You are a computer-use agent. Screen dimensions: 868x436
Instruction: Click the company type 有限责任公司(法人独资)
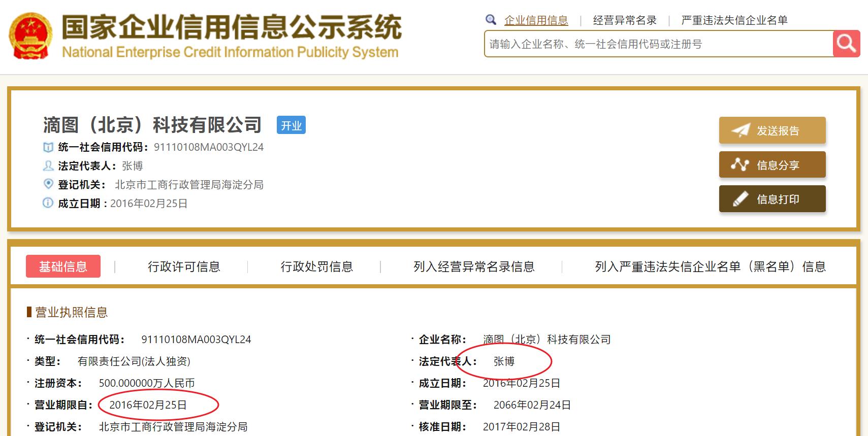[x=134, y=361]
